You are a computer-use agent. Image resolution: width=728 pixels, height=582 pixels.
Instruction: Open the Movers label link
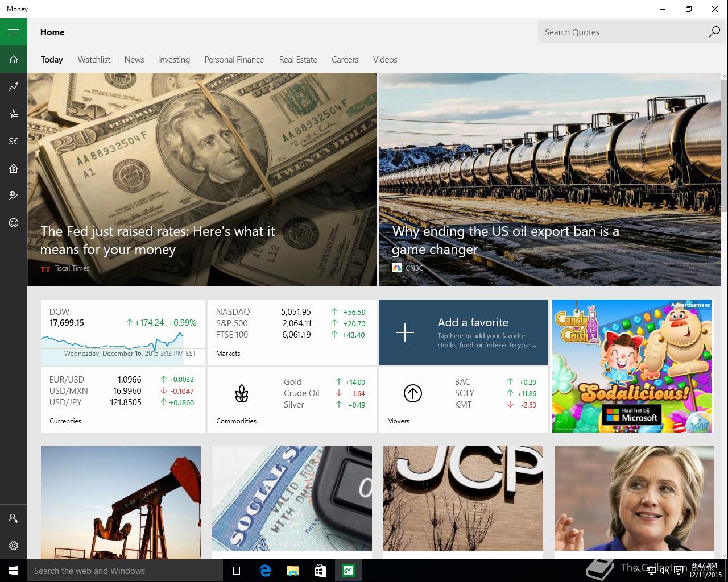[x=398, y=421]
